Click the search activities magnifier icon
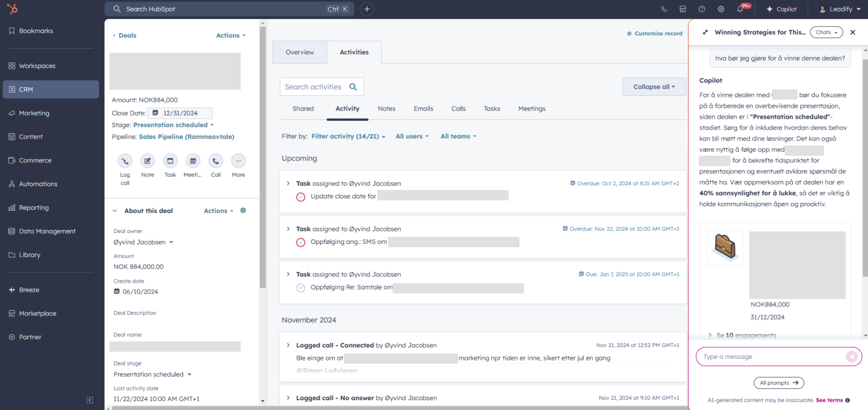The image size is (868, 410). 353,87
